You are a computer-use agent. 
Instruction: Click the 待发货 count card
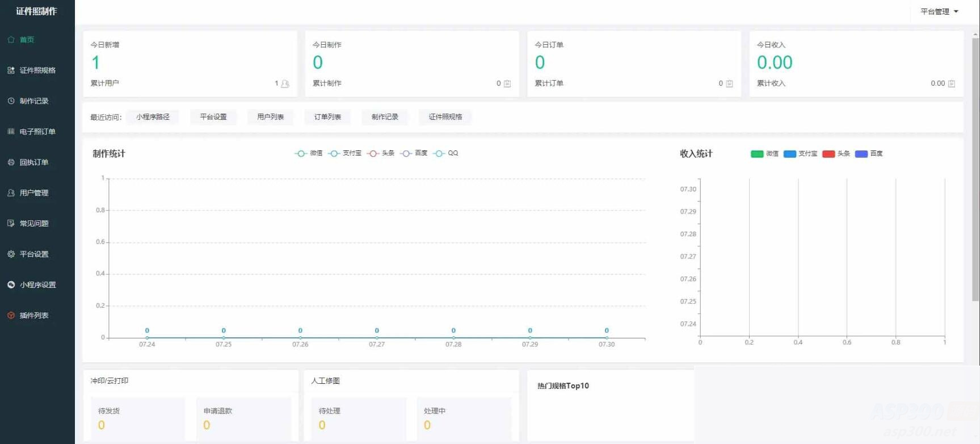click(138, 418)
